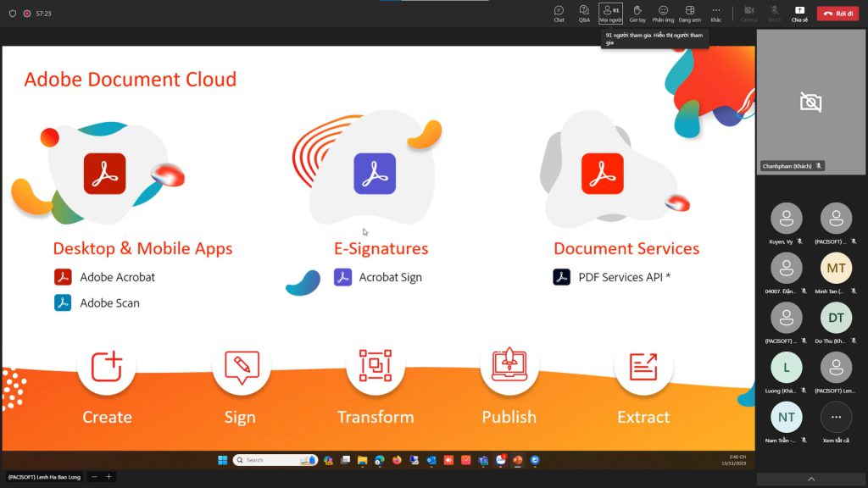
Task: Click the Adobe Document Cloud title
Action: click(x=130, y=79)
